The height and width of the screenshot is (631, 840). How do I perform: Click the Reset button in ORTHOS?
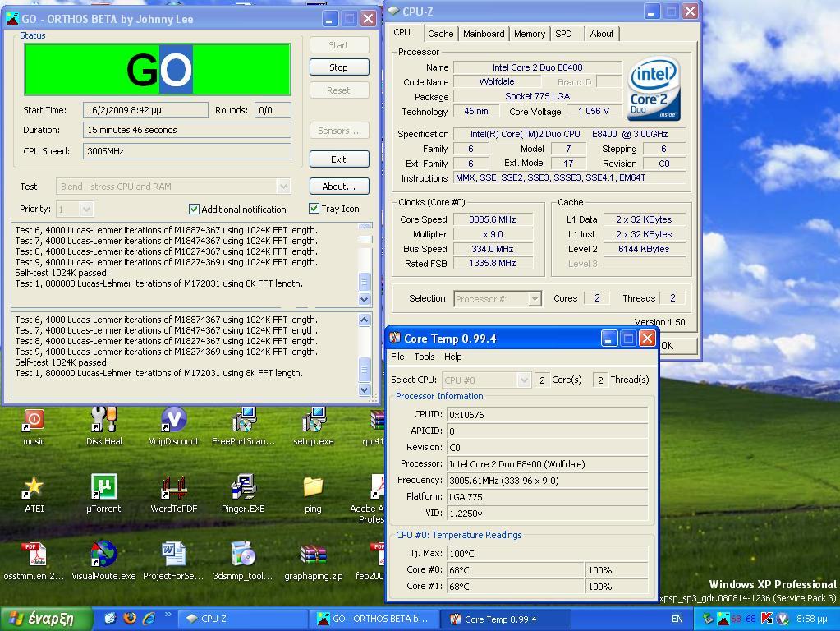pyautogui.click(x=338, y=90)
